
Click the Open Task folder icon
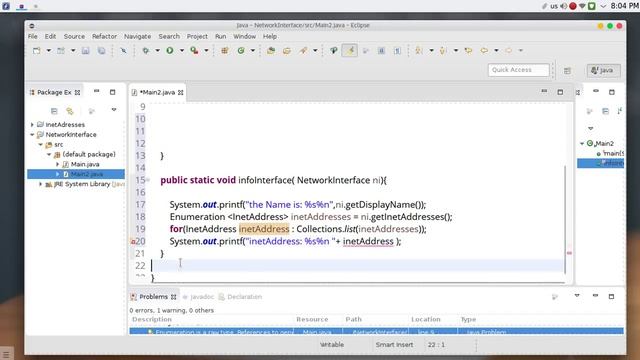(x=287, y=51)
